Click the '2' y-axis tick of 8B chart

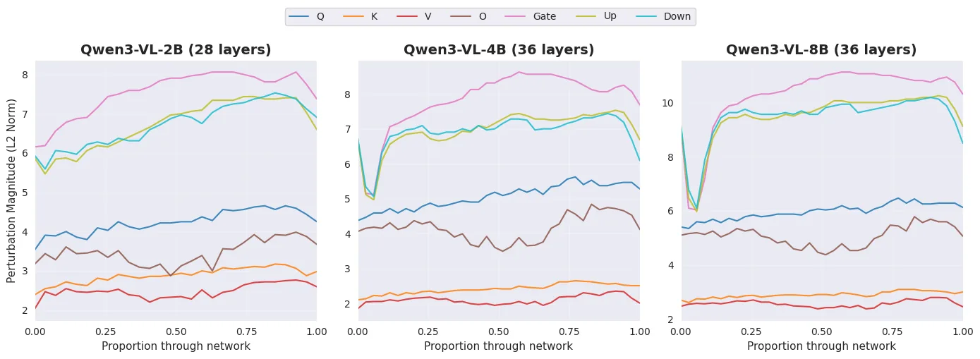tap(671, 320)
